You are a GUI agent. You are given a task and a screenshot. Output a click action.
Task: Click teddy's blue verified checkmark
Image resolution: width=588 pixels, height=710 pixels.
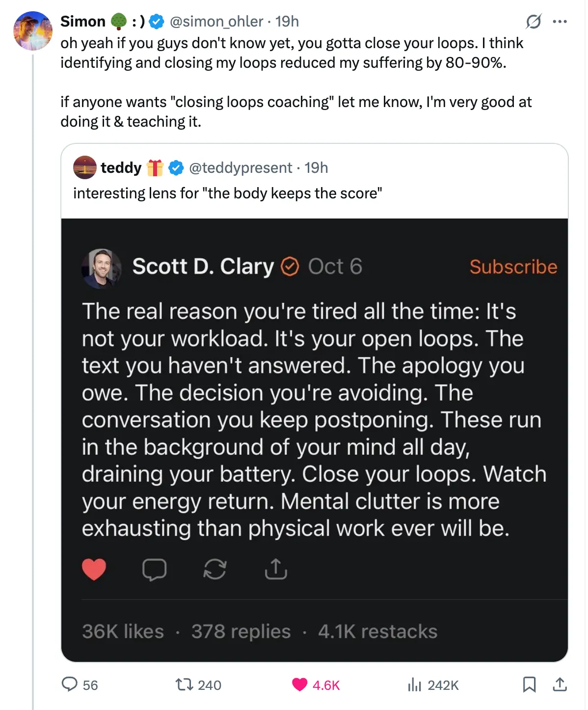coord(176,168)
